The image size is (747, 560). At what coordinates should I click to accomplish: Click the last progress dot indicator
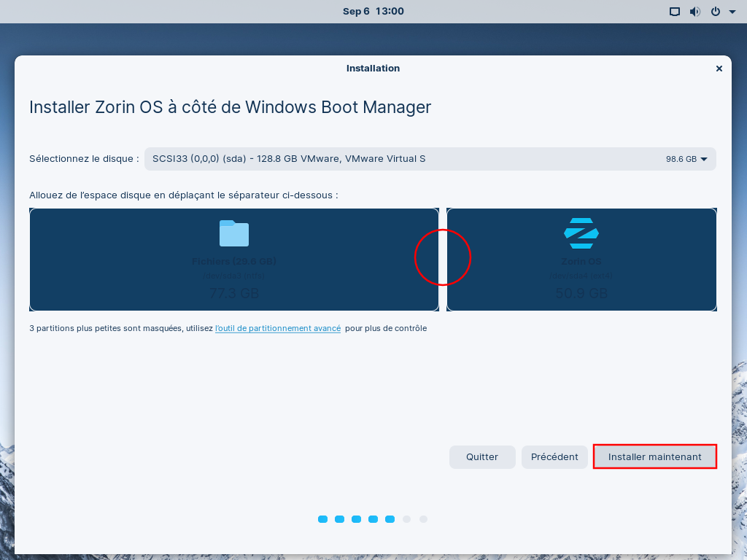coord(423,519)
